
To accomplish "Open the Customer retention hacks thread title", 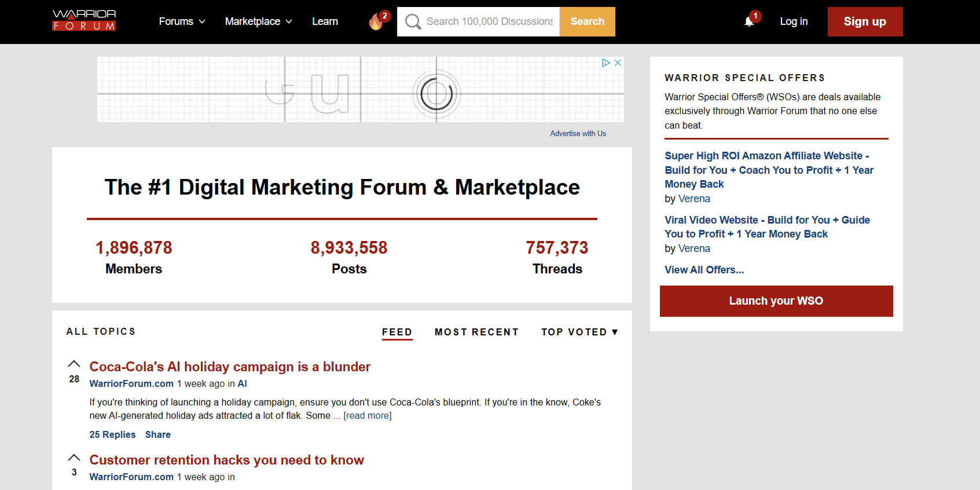I will pyautogui.click(x=226, y=460).
